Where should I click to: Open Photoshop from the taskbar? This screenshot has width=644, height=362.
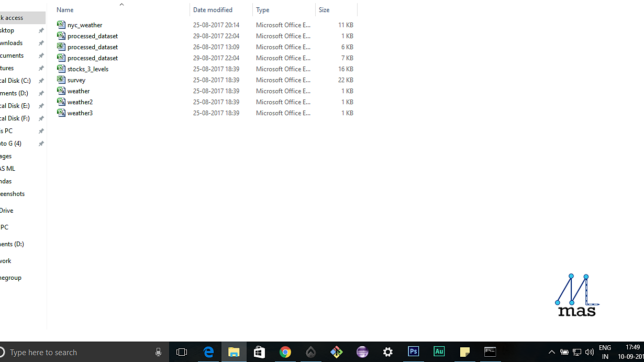[x=414, y=352]
